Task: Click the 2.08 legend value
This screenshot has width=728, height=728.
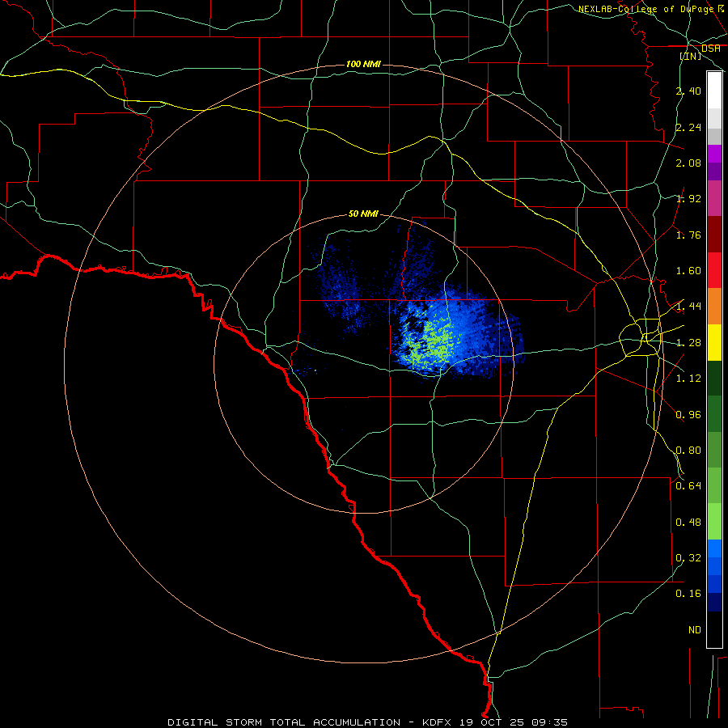Action: [688, 163]
